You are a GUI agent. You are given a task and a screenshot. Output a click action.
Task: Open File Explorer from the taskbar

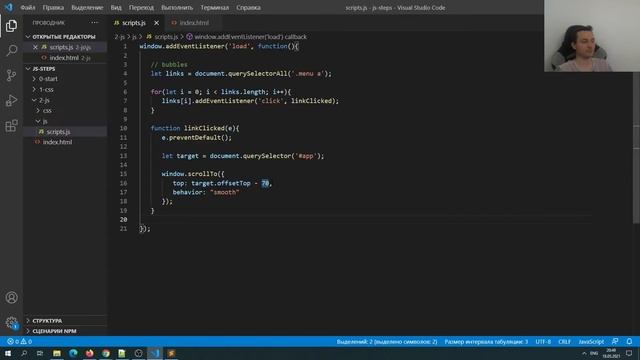tap(57, 353)
